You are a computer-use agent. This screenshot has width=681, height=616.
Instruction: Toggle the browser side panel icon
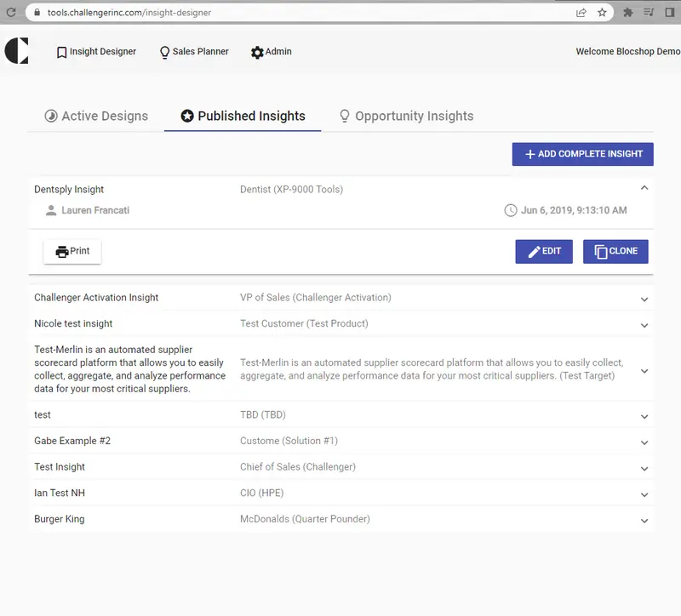coord(669,13)
